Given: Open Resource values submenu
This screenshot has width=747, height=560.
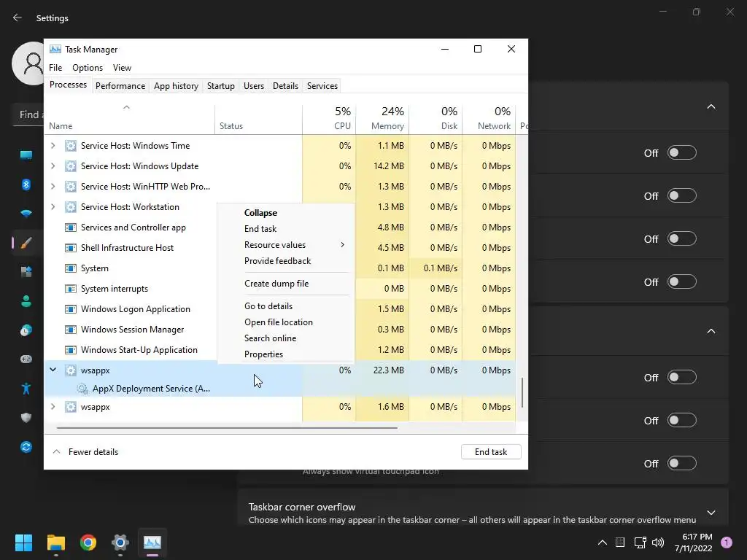Looking at the screenshot, I should [x=286, y=245].
